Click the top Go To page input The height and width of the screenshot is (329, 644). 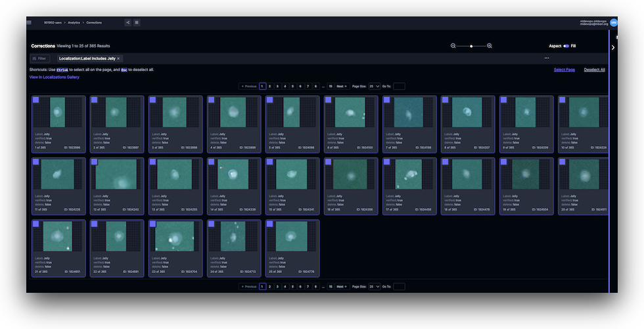399,86
